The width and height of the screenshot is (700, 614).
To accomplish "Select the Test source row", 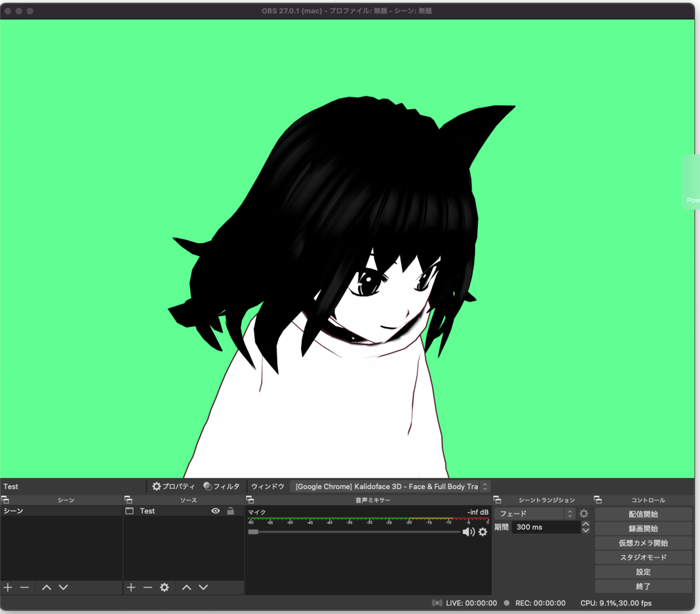I will click(x=183, y=511).
